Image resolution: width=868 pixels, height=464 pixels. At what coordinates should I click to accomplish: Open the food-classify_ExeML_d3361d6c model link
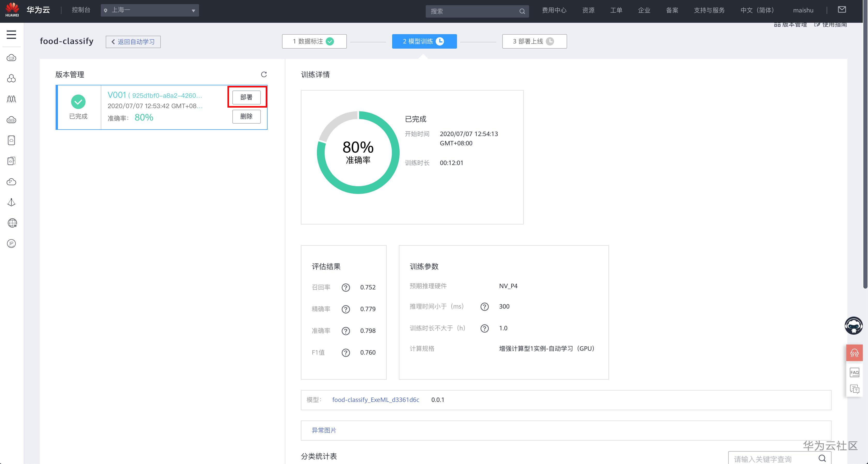point(375,400)
